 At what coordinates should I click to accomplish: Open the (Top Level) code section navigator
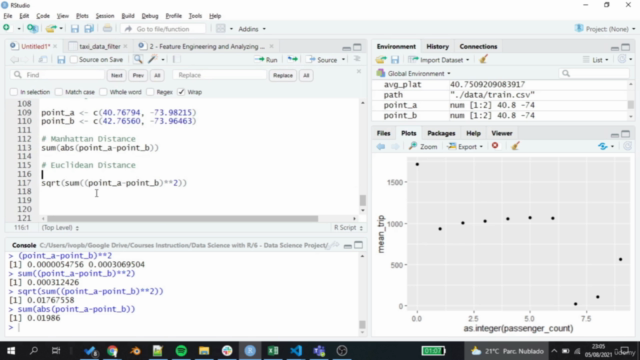[60, 228]
